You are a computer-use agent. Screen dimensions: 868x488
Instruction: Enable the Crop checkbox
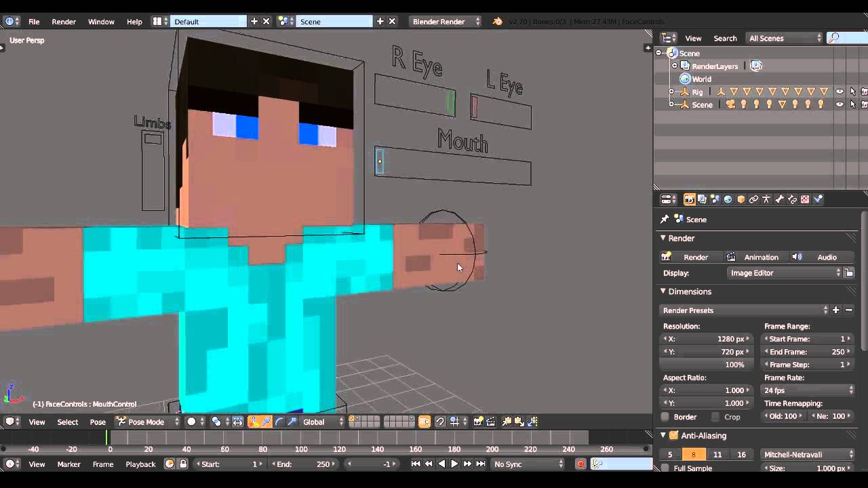pos(715,417)
